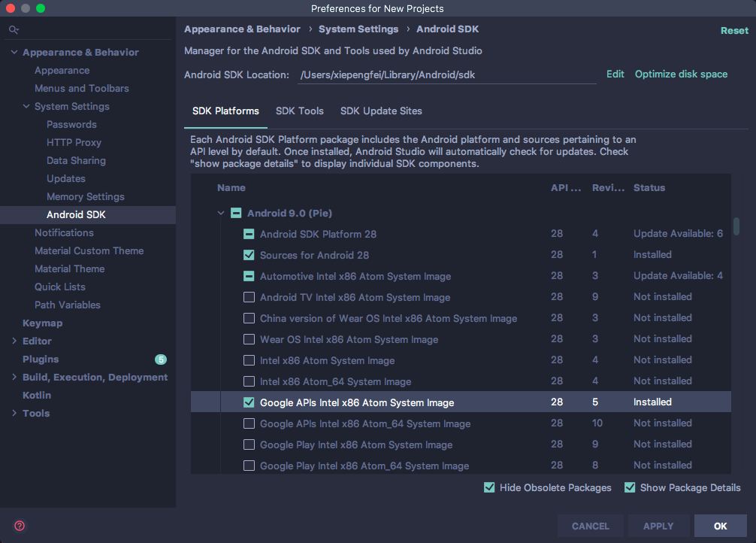Select Material Custom Theme
The height and width of the screenshot is (543, 756).
click(x=89, y=251)
